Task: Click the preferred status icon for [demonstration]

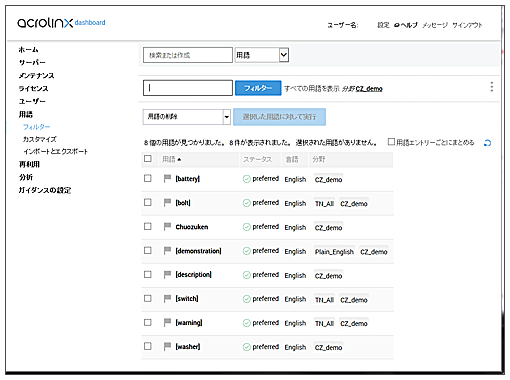Action: [247, 251]
